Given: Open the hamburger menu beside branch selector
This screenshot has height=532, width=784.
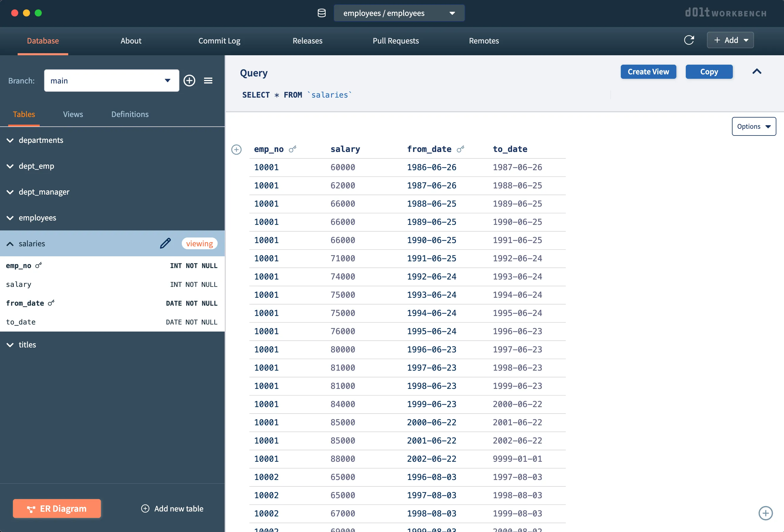Looking at the screenshot, I should point(208,81).
